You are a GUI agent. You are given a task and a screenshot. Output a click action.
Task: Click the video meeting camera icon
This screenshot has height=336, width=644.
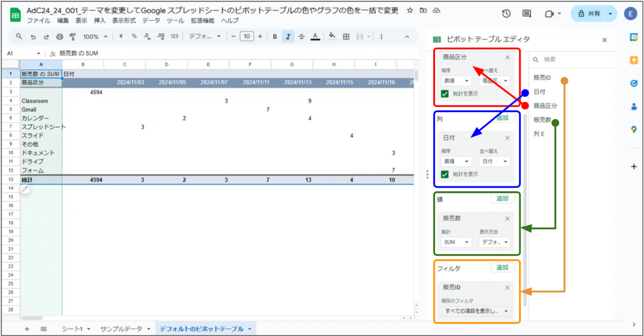point(549,14)
